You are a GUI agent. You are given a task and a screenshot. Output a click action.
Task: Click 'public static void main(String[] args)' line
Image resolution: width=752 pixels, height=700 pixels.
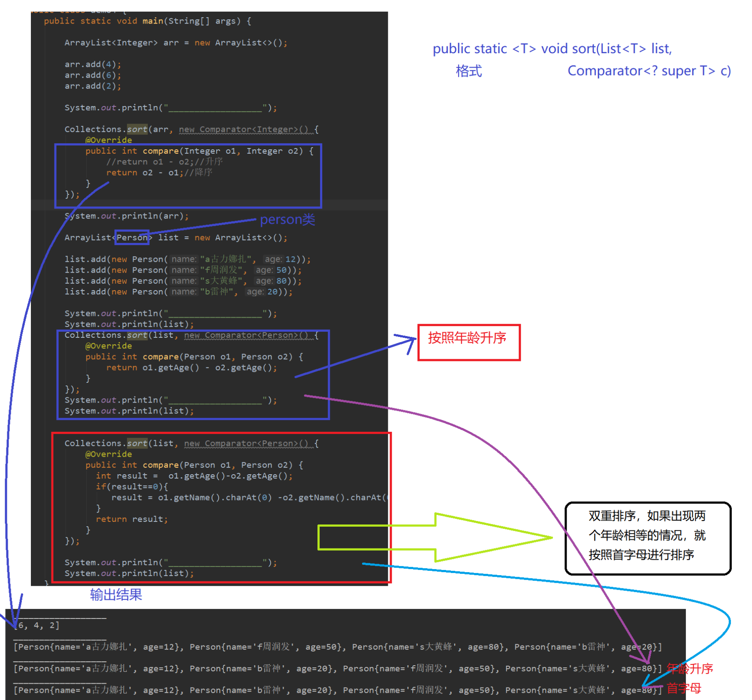click(148, 21)
